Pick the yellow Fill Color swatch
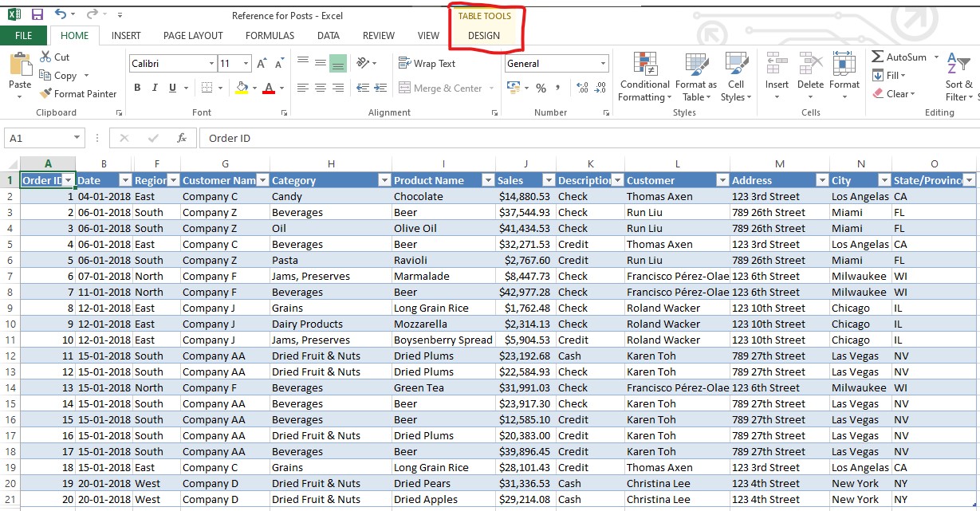The width and height of the screenshot is (980, 511). point(243,88)
